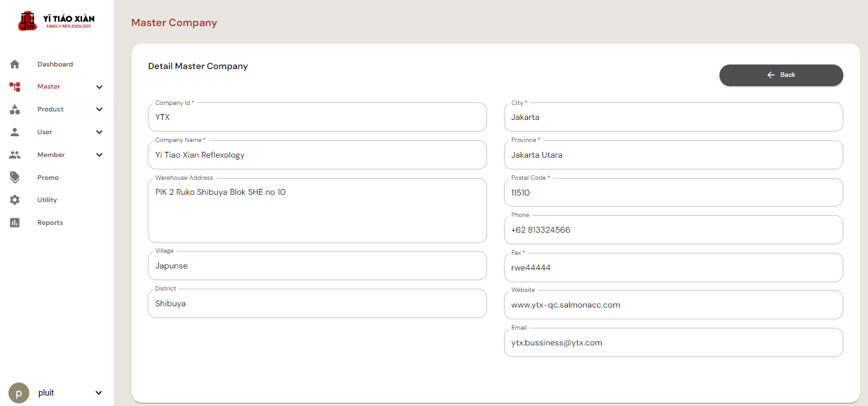The width and height of the screenshot is (868, 406).
Task: Open the Reports menu item
Action: click(50, 223)
